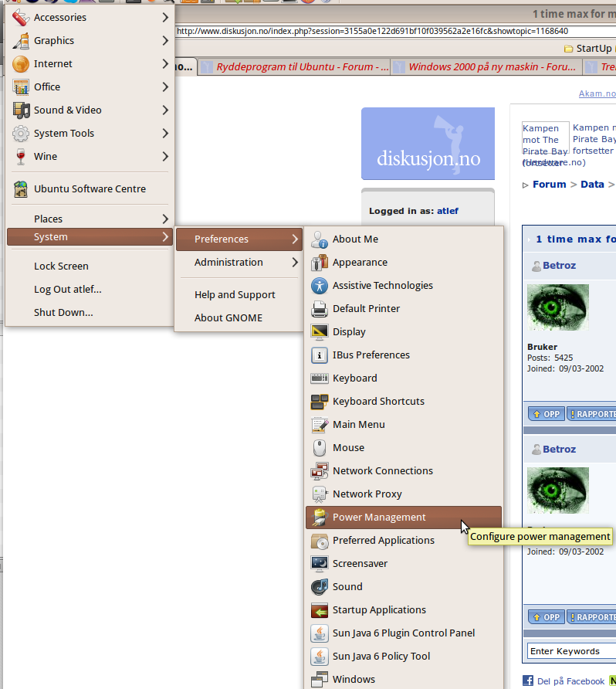The height and width of the screenshot is (689, 616).
Task: Click the Graphics category icon
Action: coord(21,41)
